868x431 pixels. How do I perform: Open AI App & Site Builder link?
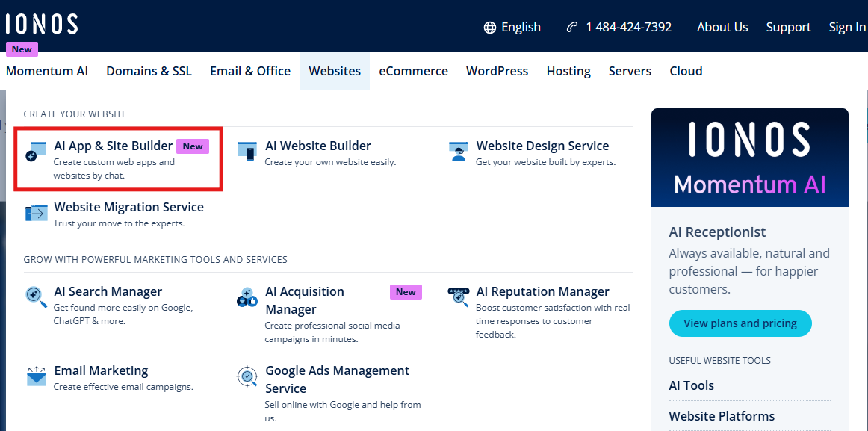tap(114, 146)
